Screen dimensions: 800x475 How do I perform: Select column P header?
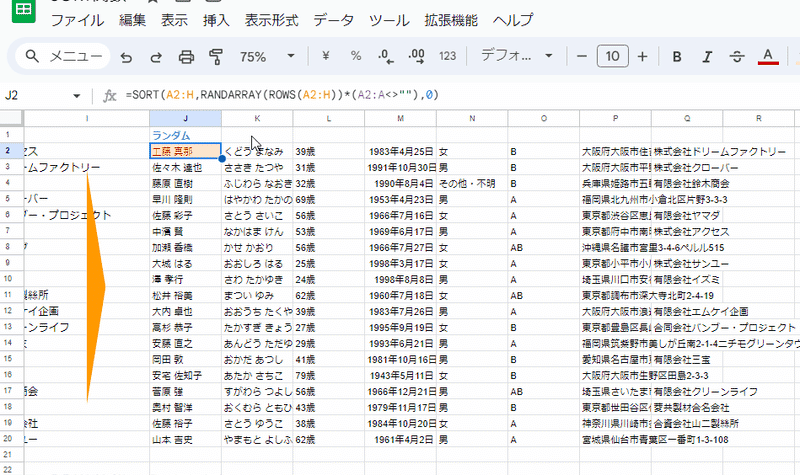(615, 118)
